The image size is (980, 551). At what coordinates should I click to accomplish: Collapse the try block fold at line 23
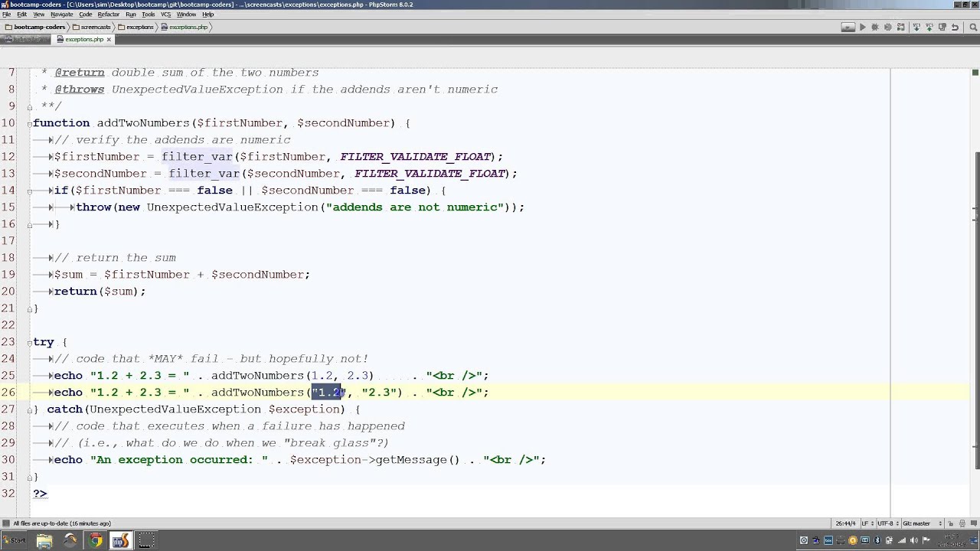[x=30, y=342]
